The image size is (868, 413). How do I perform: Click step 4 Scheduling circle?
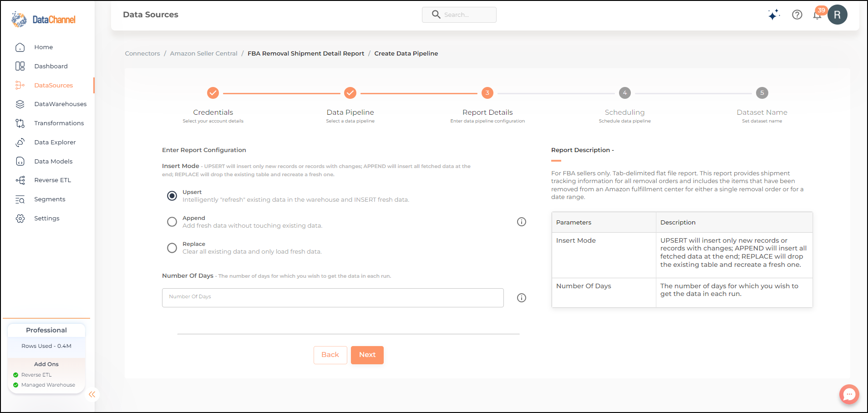coord(625,93)
